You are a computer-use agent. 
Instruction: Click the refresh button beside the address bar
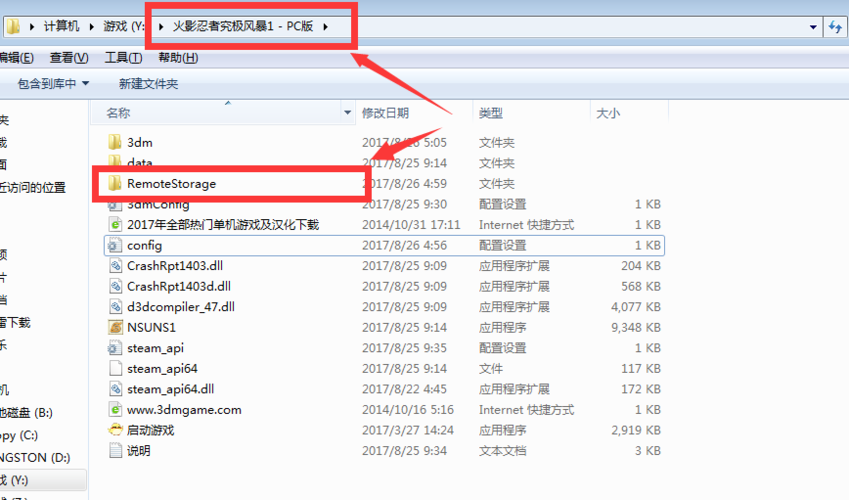[835, 27]
